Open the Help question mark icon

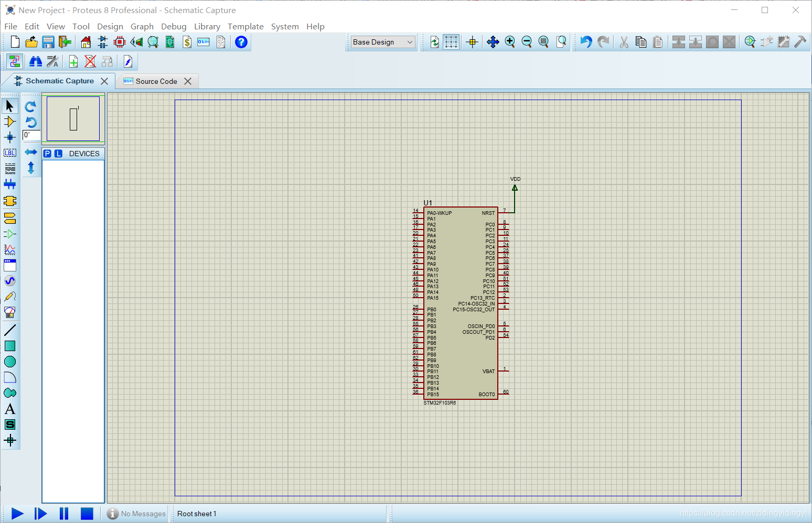[x=241, y=42]
